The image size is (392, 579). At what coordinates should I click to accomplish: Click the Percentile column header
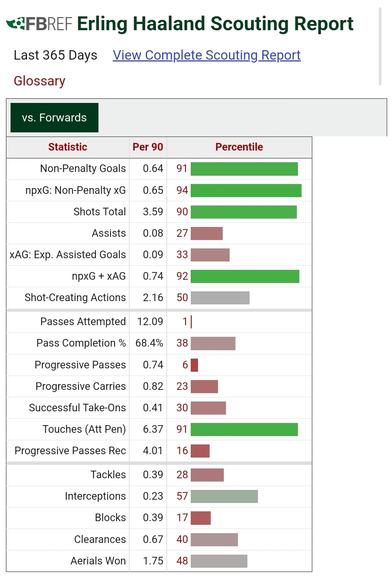[x=239, y=147]
